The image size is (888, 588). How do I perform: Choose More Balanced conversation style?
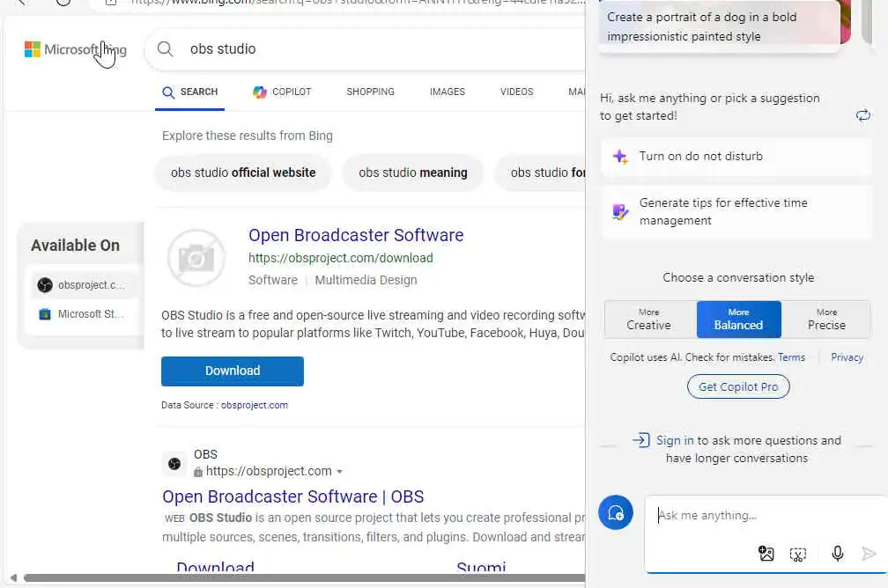738,320
